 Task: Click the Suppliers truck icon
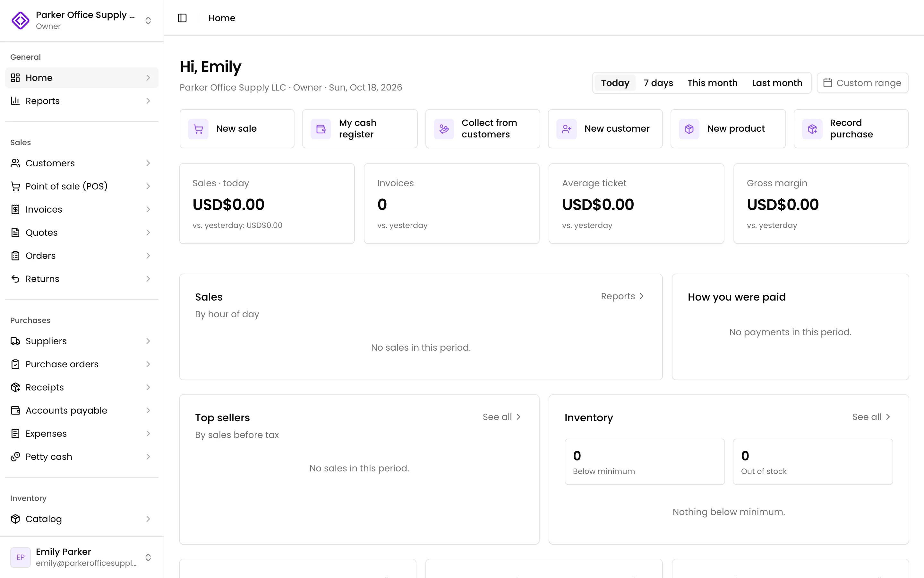pyautogui.click(x=15, y=341)
